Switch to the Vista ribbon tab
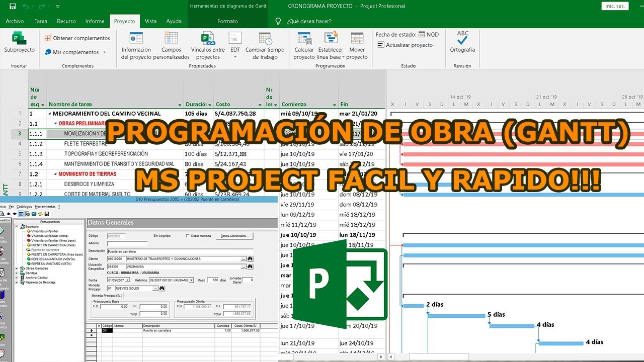Screen dimensions: 644x362 [x=150, y=21]
